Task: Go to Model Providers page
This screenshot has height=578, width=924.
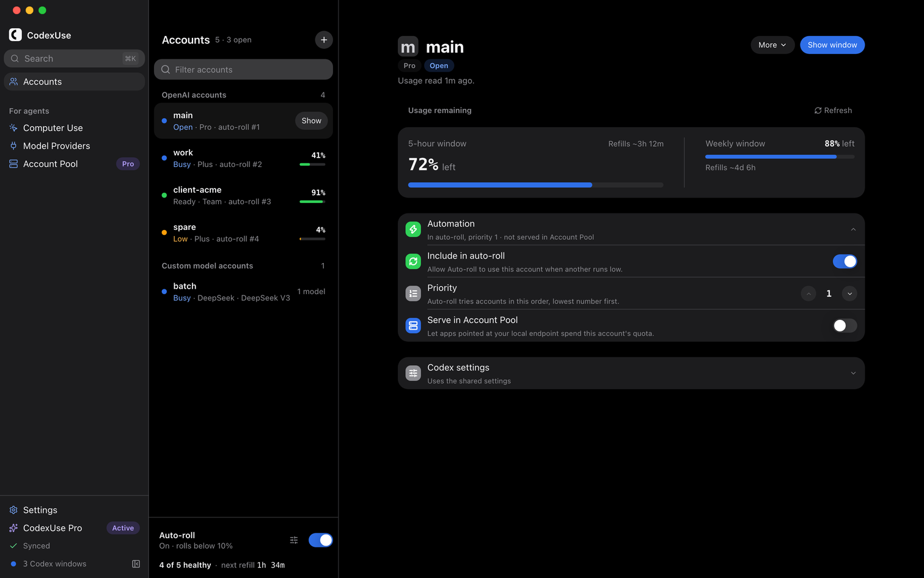Action: [x=75, y=146]
